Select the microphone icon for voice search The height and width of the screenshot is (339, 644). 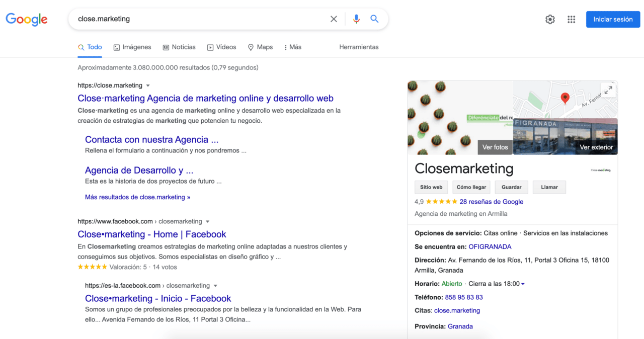pos(356,19)
